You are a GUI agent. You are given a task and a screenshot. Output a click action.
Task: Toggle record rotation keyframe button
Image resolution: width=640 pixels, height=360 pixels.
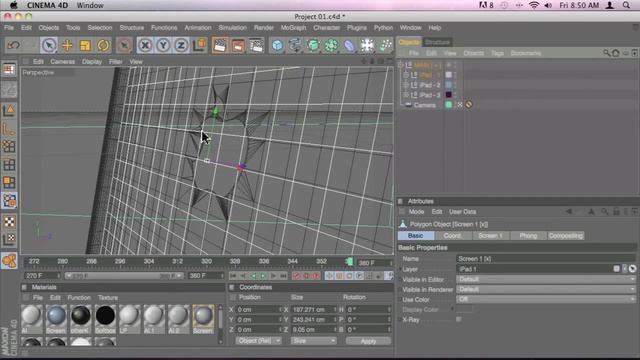tap(349, 276)
